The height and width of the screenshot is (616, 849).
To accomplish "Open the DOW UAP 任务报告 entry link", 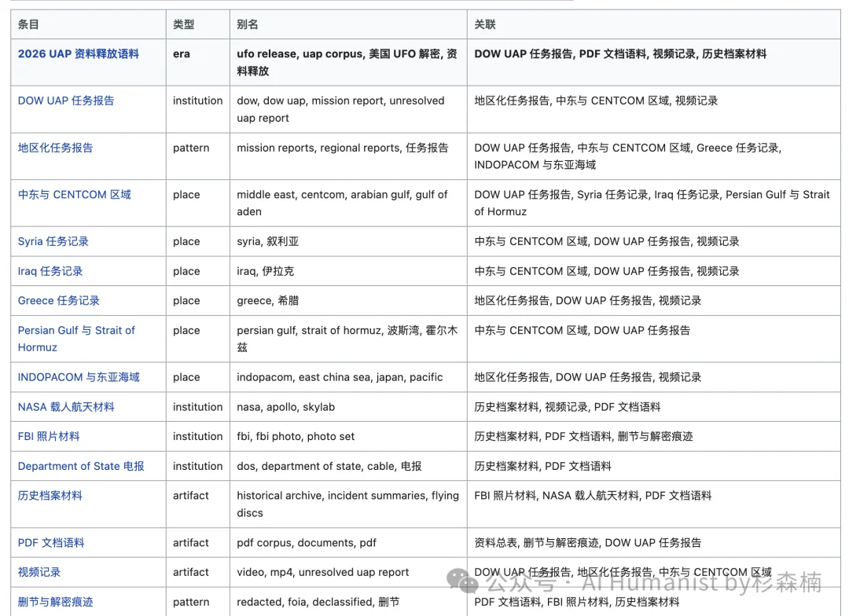I will (x=66, y=101).
